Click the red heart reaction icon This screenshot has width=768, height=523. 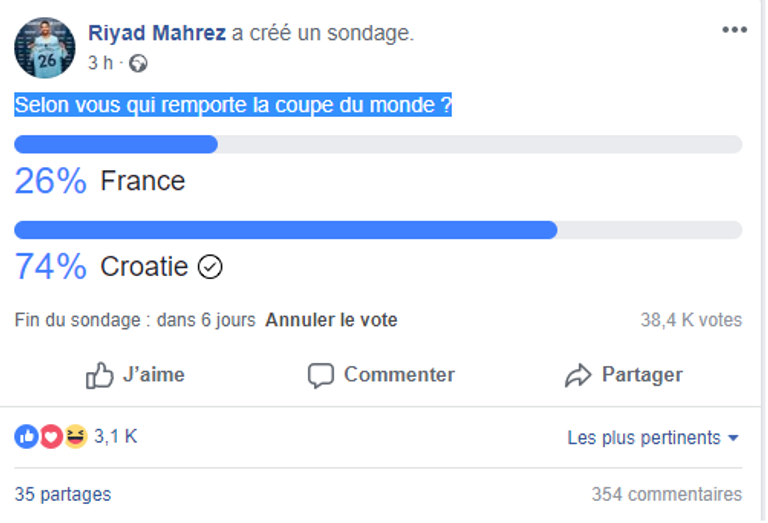(x=51, y=437)
